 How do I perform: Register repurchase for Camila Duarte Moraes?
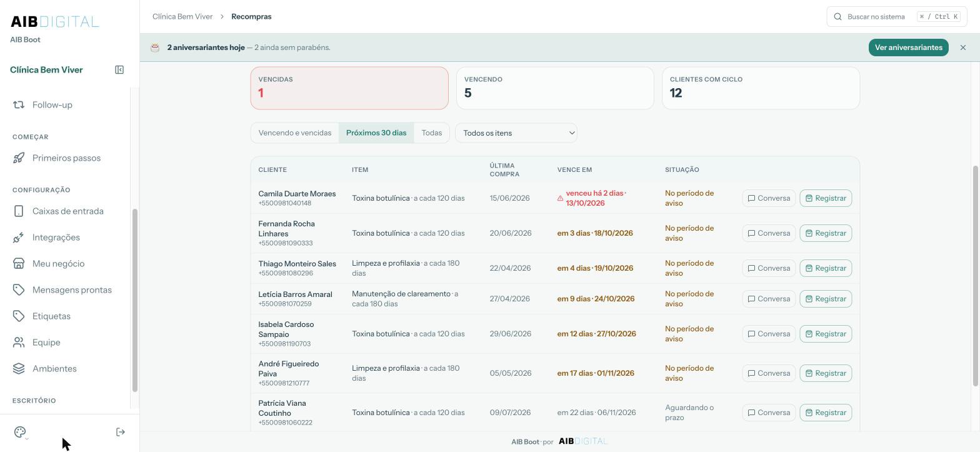pos(826,198)
